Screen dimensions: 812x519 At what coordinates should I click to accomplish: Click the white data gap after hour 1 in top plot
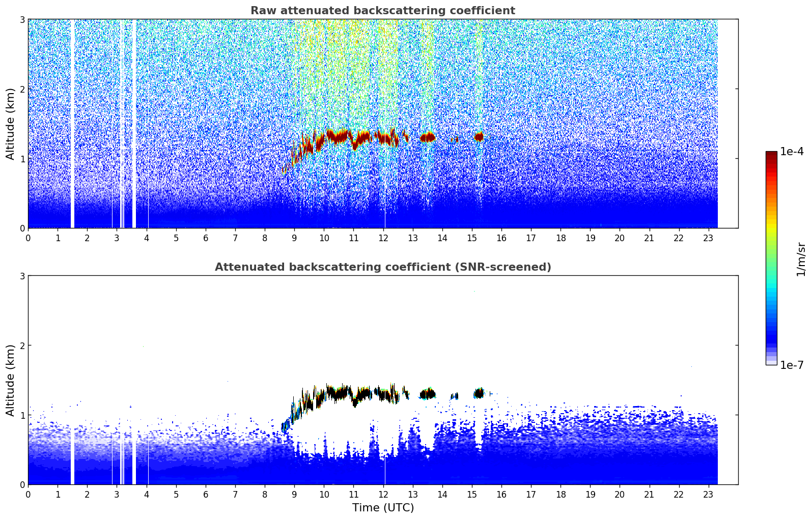click(72, 124)
